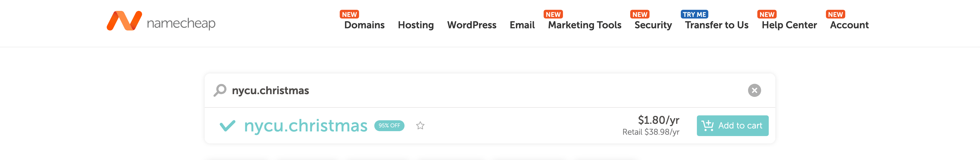Expand the Marketing Tools menu
The height and width of the screenshot is (160, 980).
[x=584, y=25]
